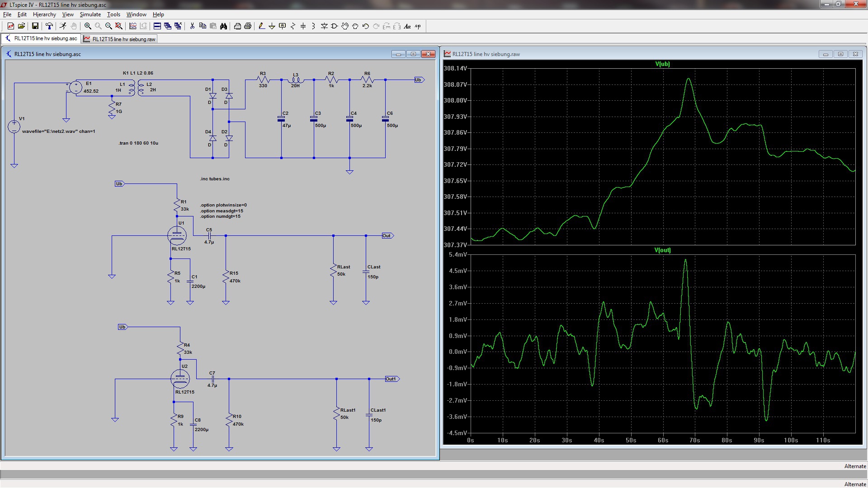Image resolution: width=868 pixels, height=488 pixels.
Task: Open the Simulate menu
Action: (90, 14)
